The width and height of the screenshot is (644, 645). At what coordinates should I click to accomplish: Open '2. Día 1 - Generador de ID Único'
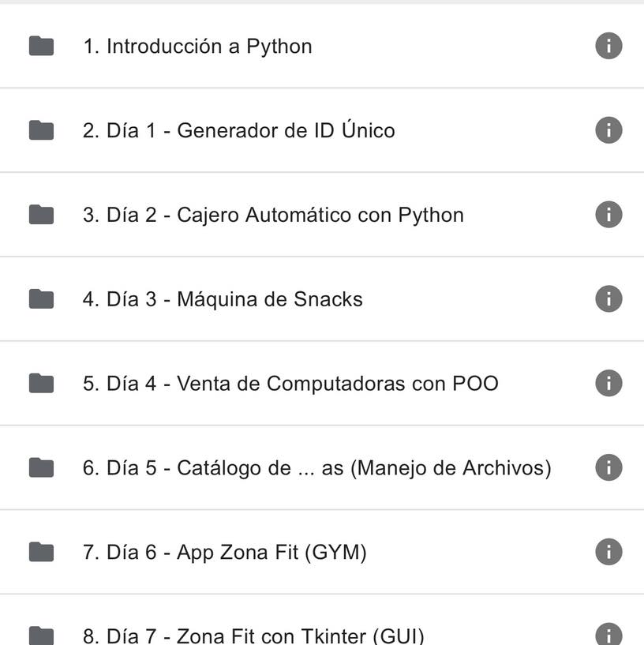[322, 130]
